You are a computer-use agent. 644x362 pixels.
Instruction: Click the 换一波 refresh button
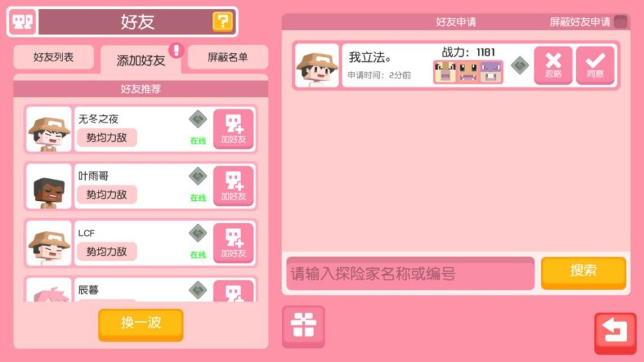point(141,325)
